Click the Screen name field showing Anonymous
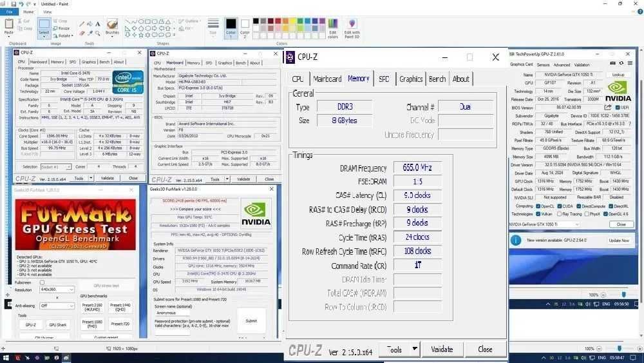Viewport: 644px width, 363px height. (172, 313)
